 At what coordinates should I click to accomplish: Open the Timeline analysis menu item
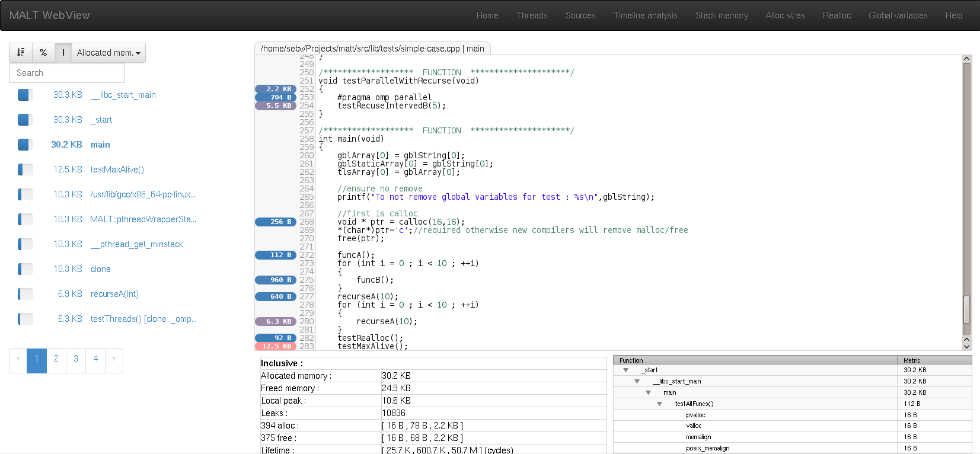645,15
